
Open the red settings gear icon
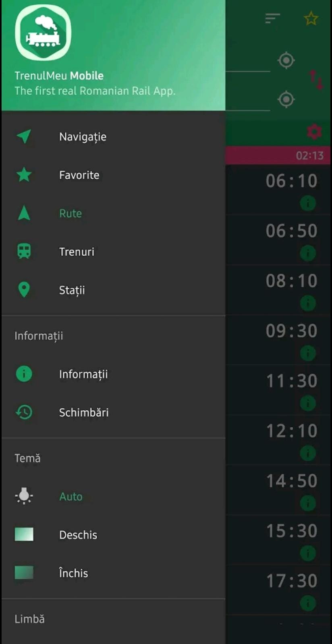(314, 132)
